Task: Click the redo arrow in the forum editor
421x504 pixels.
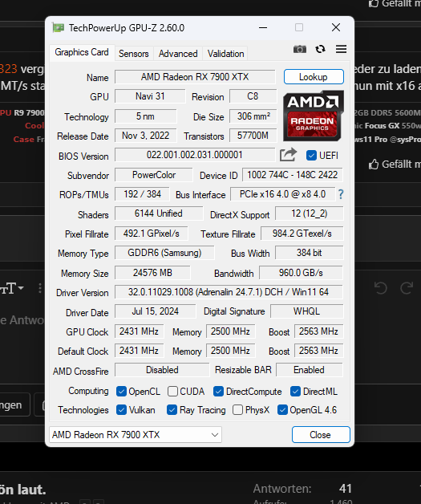Action: (x=407, y=287)
